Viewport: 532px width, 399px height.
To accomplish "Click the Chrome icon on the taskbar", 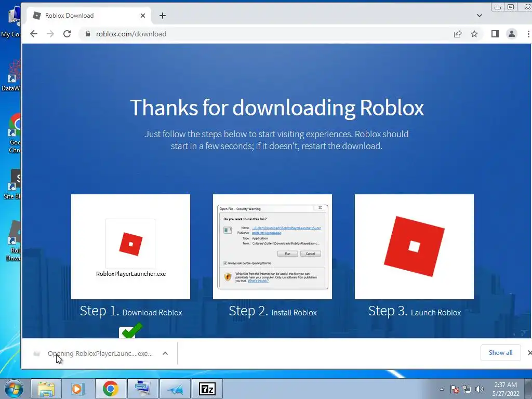I will pos(110,389).
